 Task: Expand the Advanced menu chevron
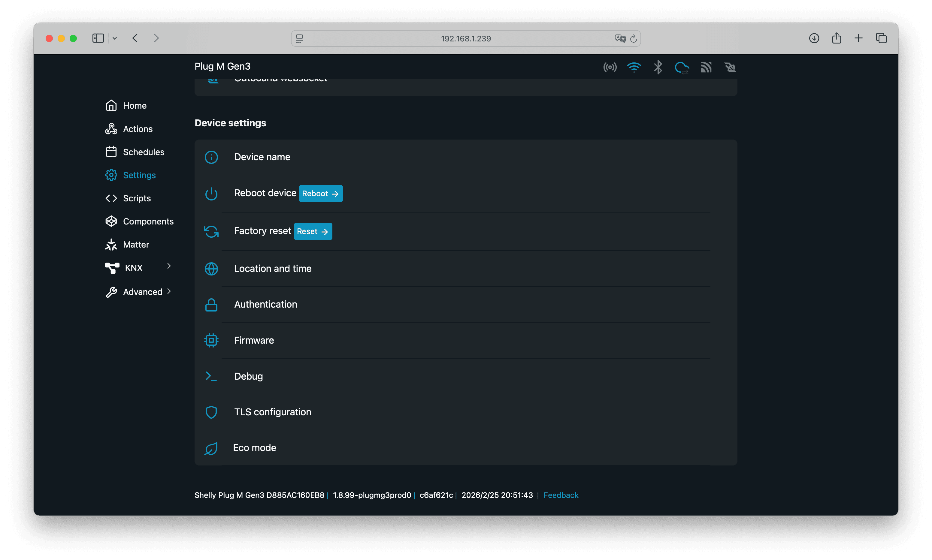tap(169, 291)
